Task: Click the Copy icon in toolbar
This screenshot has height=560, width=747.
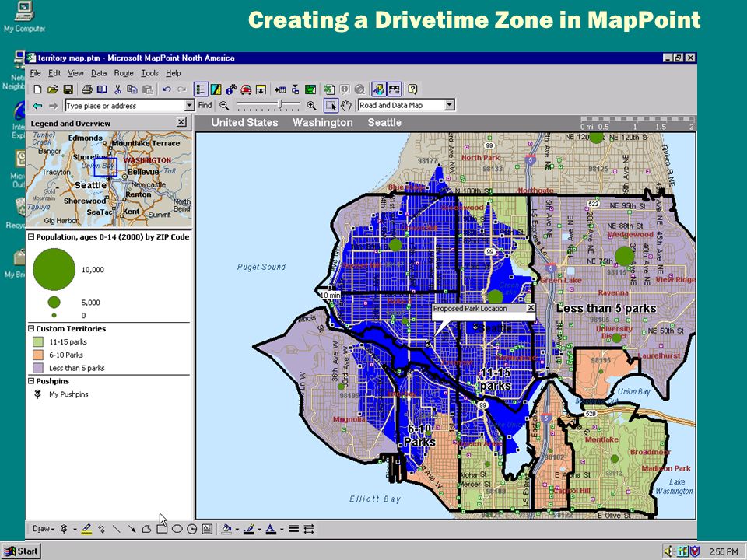Action: coord(132,89)
